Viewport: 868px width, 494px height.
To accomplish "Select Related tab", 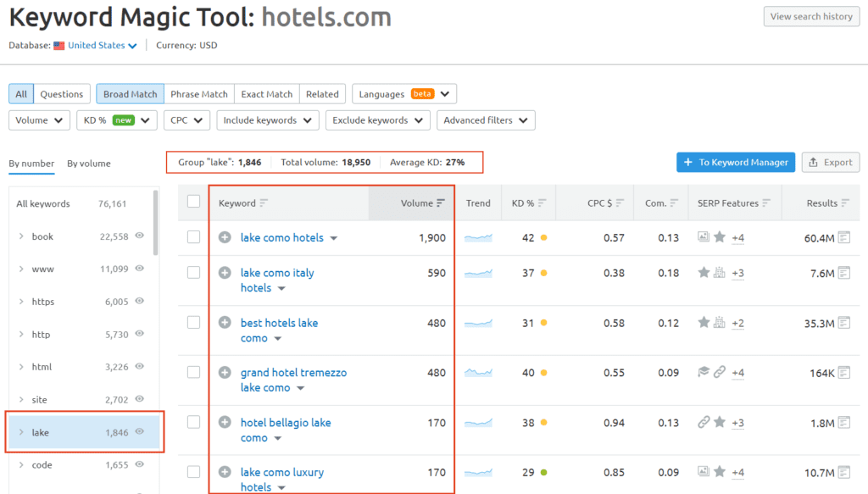I will [x=322, y=94].
